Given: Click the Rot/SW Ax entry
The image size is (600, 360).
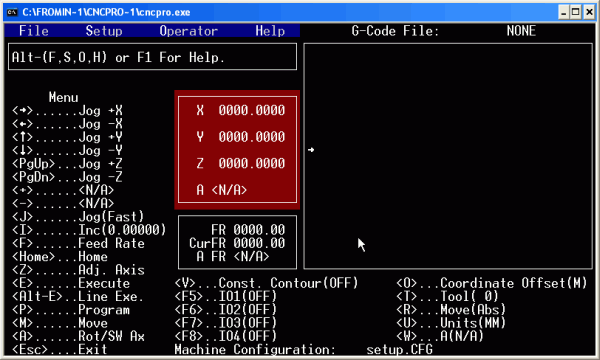Looking at the screenshot, I should coord(78,336).
